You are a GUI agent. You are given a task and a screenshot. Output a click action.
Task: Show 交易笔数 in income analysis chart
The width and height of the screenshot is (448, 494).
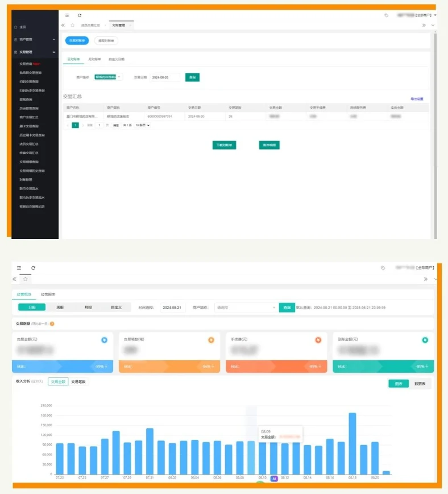pyautogui.click(x=78, y=381)
